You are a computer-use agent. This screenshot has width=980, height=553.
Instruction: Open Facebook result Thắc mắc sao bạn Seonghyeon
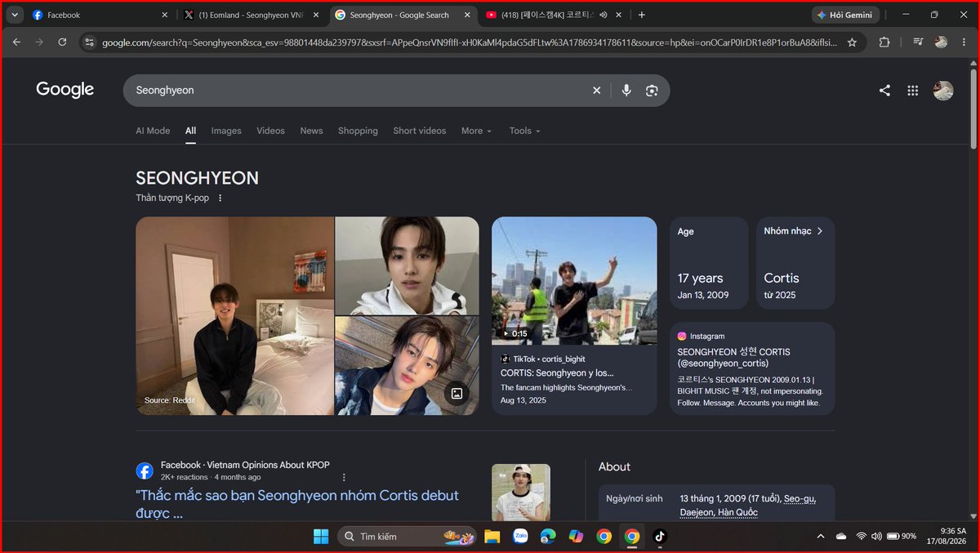point(297,504)
